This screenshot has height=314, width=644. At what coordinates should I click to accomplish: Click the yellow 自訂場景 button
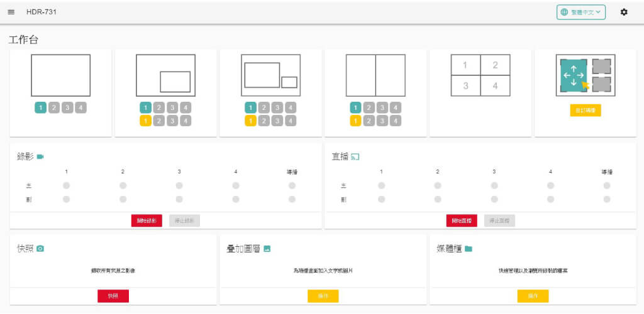click(586, 111)
